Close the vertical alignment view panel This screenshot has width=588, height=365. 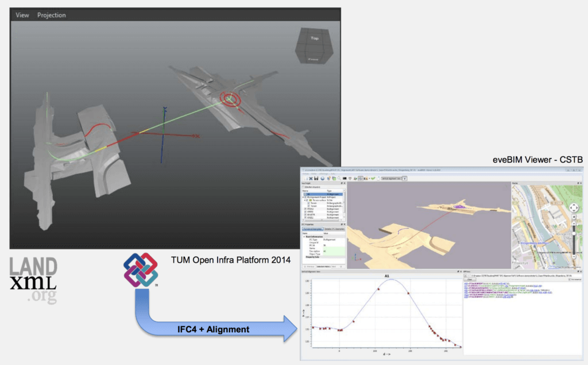pyautogui.click(x=461, y=271)
